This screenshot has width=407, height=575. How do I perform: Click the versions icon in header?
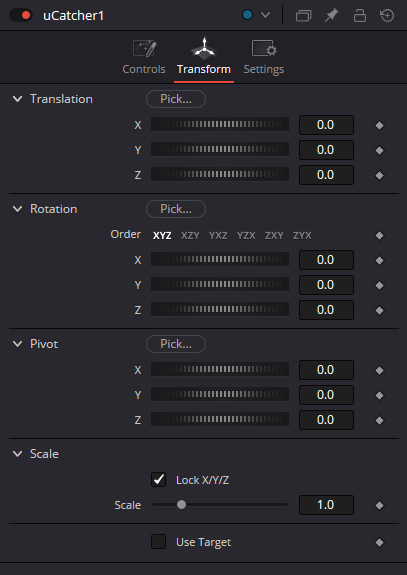tap(303, 16)
